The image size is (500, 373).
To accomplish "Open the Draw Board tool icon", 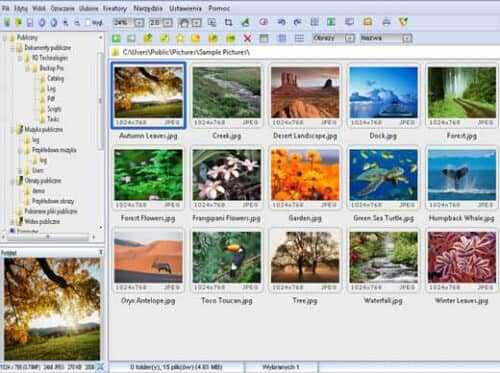I will pyautogui.click(x=245, y=22).
